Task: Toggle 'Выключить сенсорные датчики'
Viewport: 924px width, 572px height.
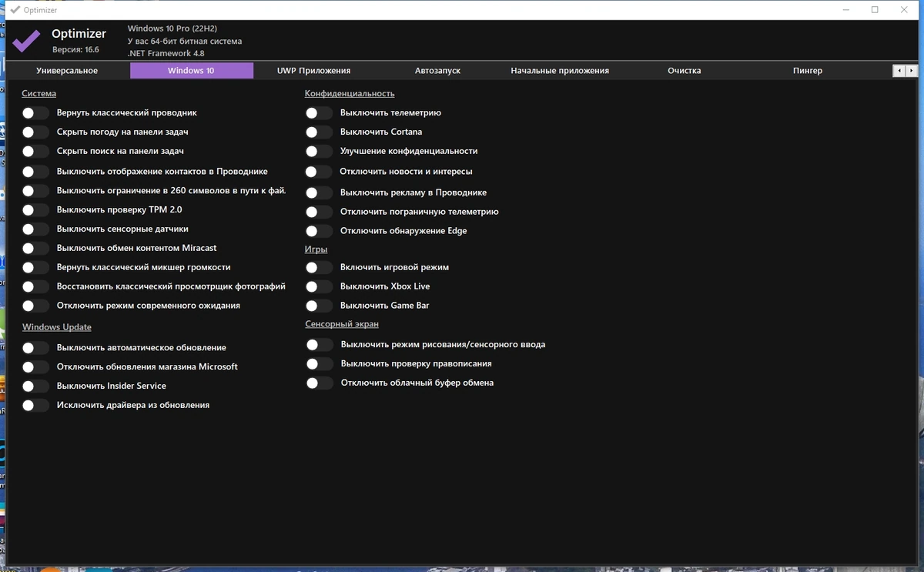Action: 35,229
